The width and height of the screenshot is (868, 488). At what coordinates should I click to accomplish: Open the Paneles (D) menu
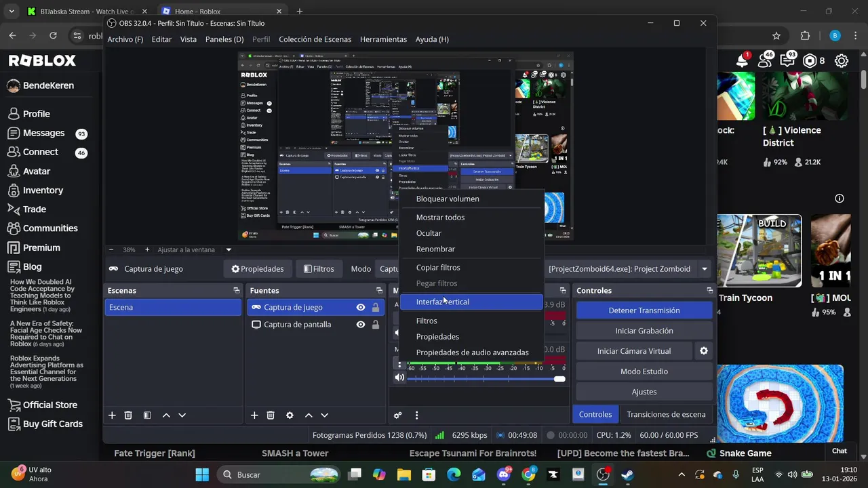tap(224, 39)
